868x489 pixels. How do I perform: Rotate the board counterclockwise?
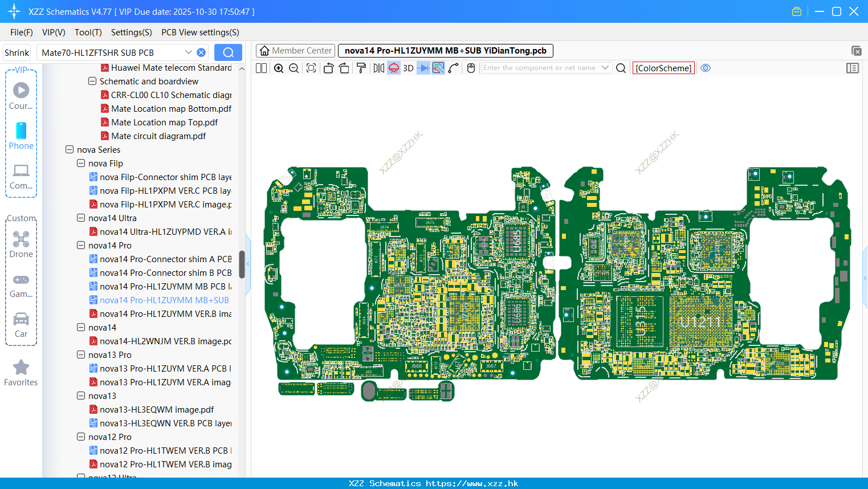point(328,68)
